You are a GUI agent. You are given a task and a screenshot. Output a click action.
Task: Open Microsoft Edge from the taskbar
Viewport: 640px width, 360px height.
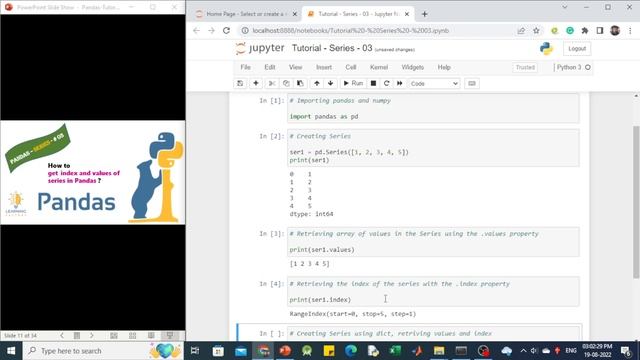tap(351, 351)
